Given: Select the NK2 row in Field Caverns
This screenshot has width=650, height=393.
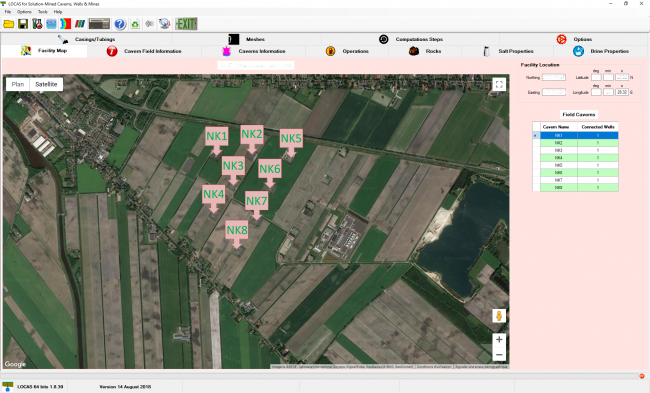Looking at the screenshot, I should [x=575, y=143].
